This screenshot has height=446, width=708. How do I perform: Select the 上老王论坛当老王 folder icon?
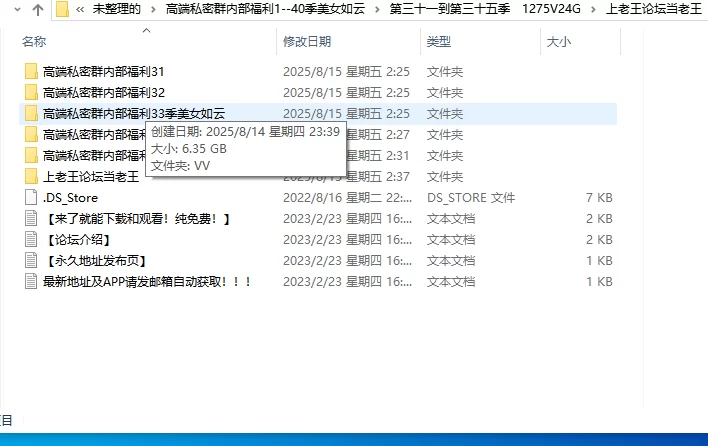coord(31,177)
